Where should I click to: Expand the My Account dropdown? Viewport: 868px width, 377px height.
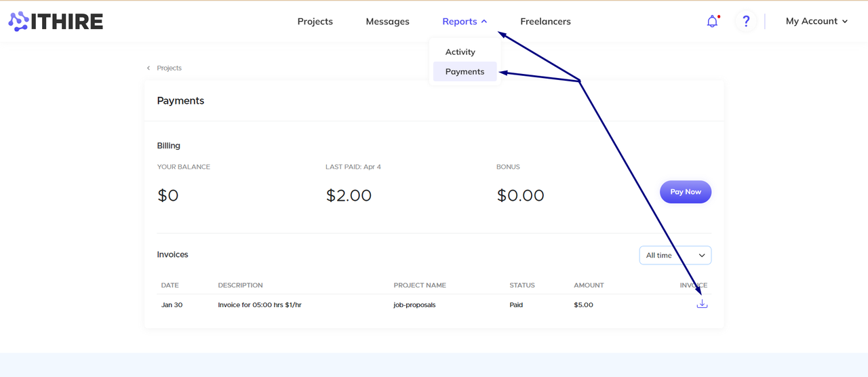pos(817,22)
